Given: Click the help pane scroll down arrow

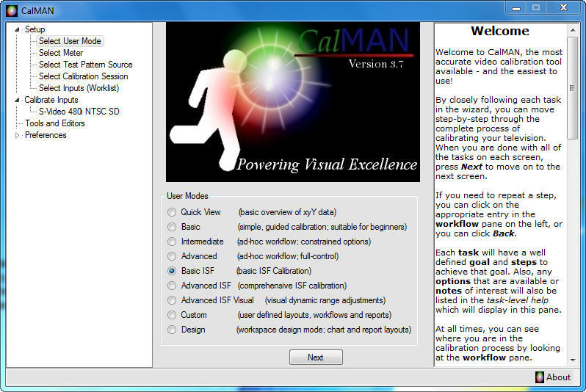Looking at the screenshot, I should [573, 360].
